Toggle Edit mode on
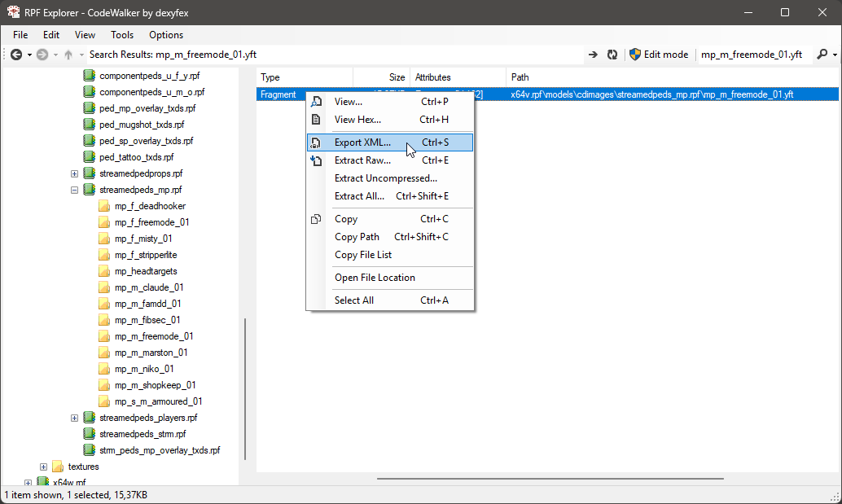Viewport: 842px width, 504px height. [x=658, y=55]
